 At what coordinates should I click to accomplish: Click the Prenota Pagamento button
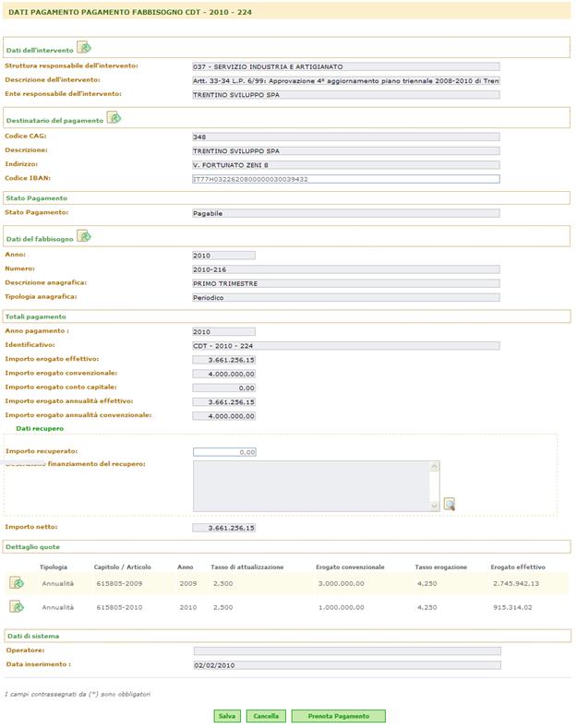[x=339, y=716]
